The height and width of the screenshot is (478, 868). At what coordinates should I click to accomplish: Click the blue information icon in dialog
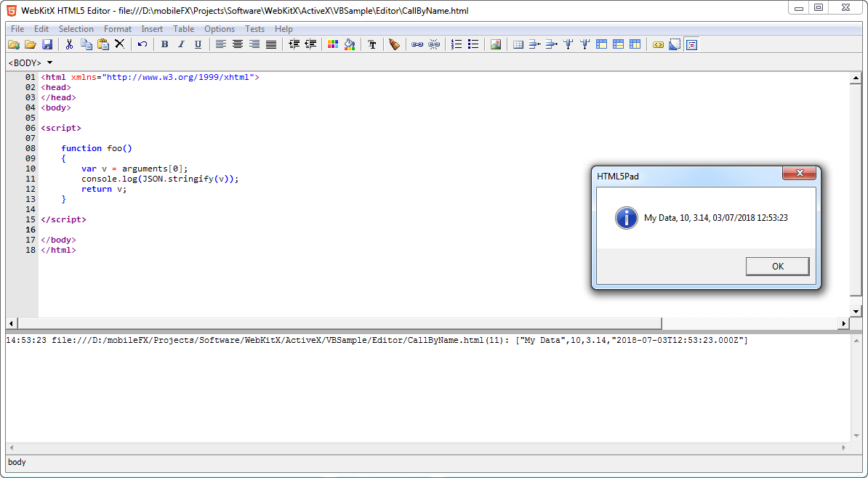(x=626, y=218)
